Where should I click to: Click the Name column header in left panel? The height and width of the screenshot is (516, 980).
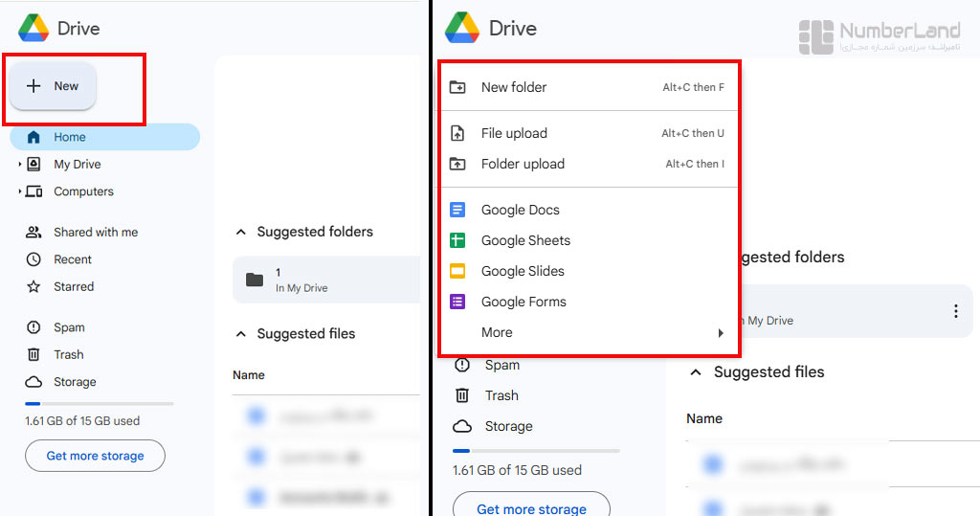249,375
